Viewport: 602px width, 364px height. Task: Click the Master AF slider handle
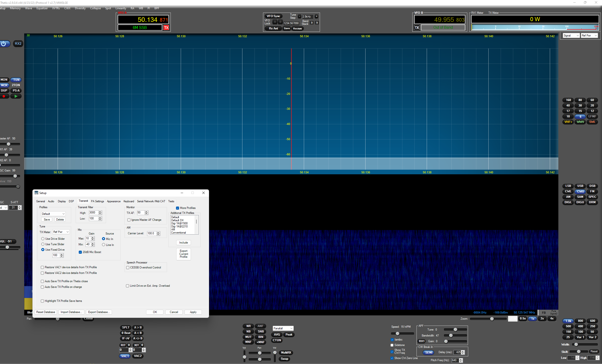(x=9, y=144)
